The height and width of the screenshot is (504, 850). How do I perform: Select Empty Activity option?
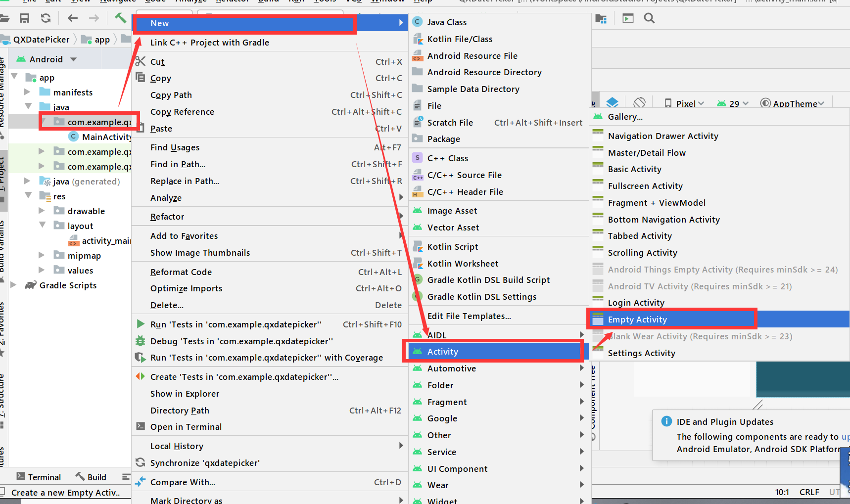pyautogui.click(x=719, y=320)
